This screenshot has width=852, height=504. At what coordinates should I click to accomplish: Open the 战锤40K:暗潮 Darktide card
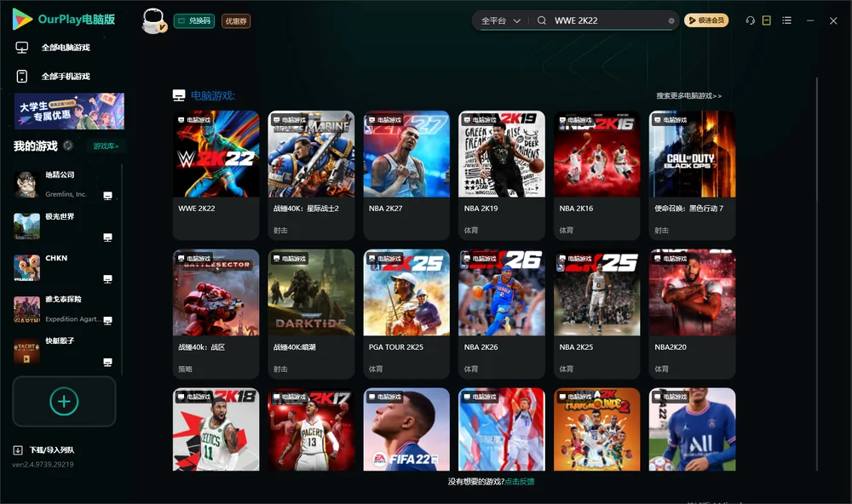311,314
